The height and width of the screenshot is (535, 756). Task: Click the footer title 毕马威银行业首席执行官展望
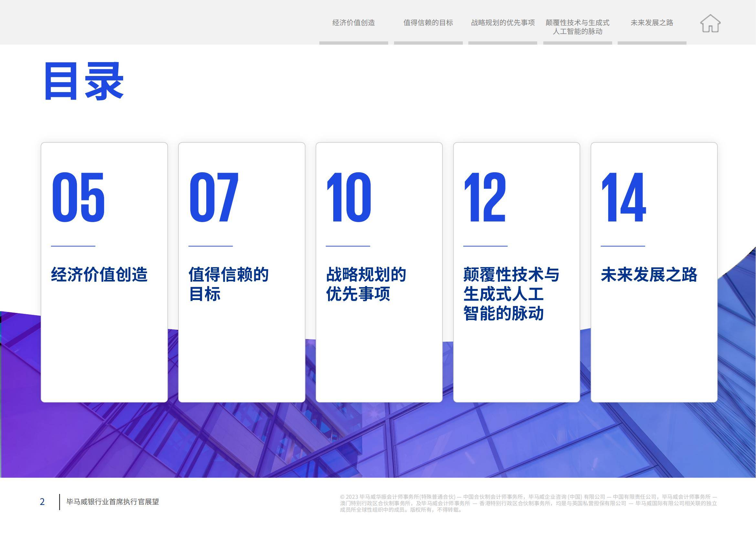pyautogui.click(x=113, y=502)
